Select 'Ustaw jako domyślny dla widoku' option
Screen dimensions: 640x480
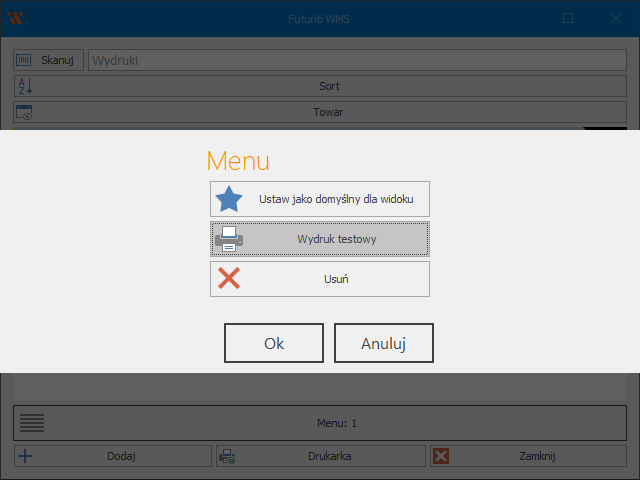(343, 199)
